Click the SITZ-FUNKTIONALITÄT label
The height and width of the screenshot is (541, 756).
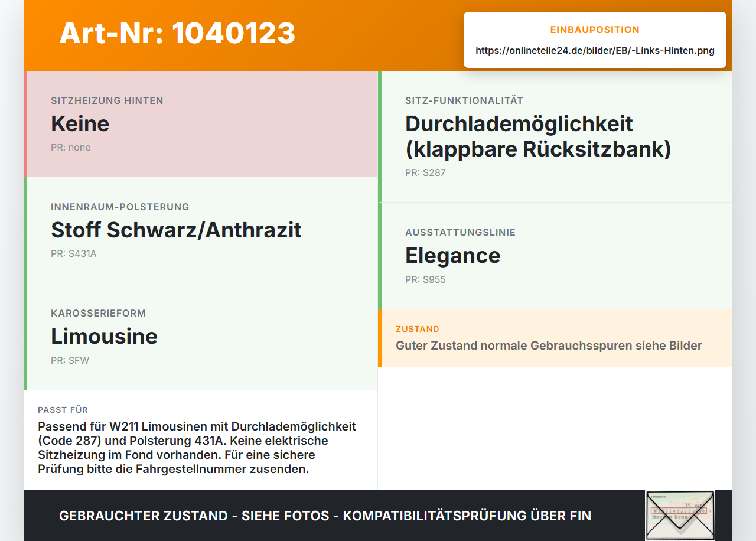coord(464,100)
